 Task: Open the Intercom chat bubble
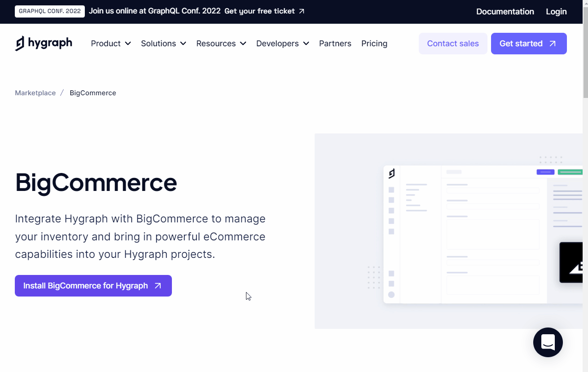(548, 342)
